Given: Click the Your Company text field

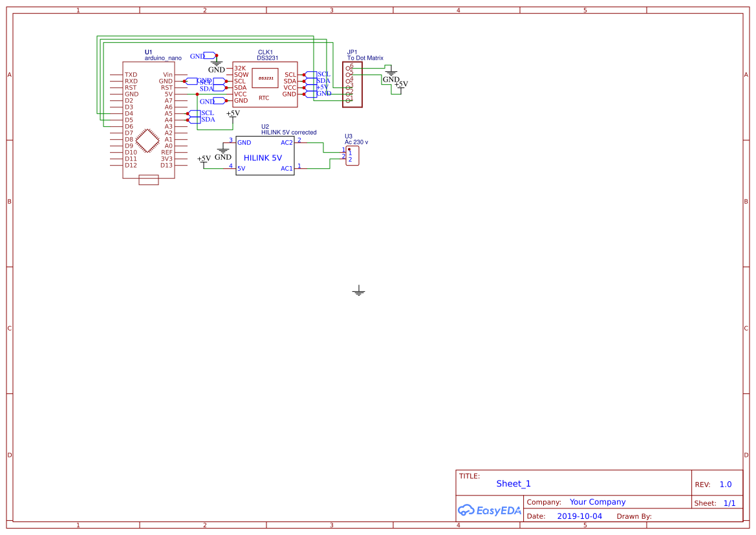Looking at the screenshot, I should (598, 502).
